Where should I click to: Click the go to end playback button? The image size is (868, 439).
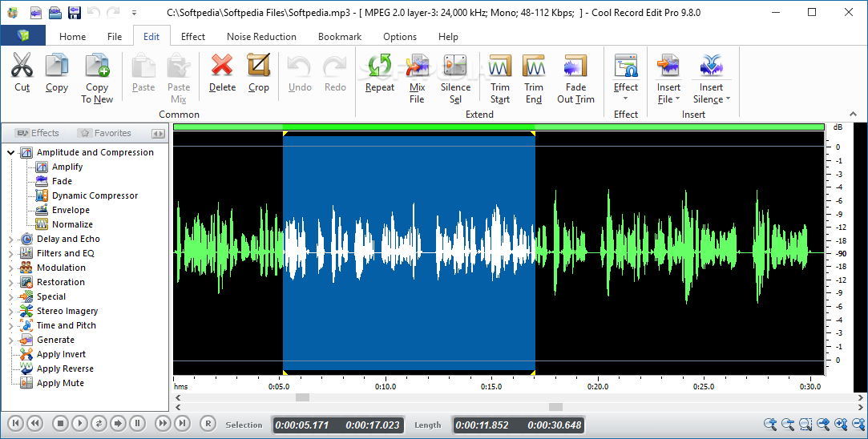[x=182, y=424]
